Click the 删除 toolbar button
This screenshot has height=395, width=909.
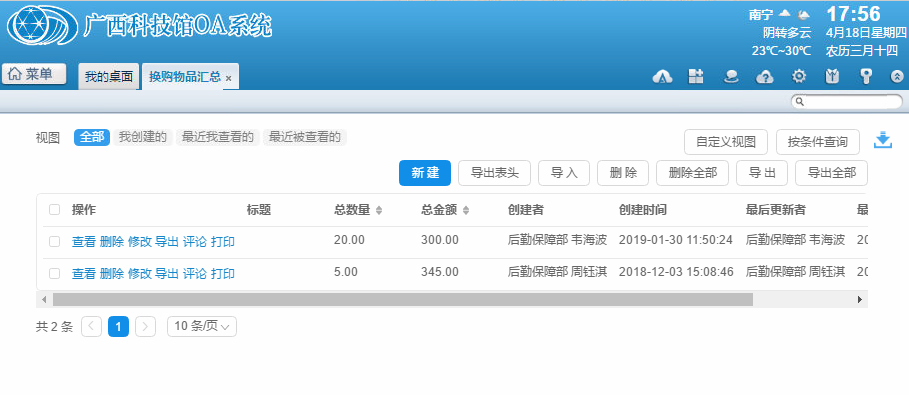coord(623,173)
